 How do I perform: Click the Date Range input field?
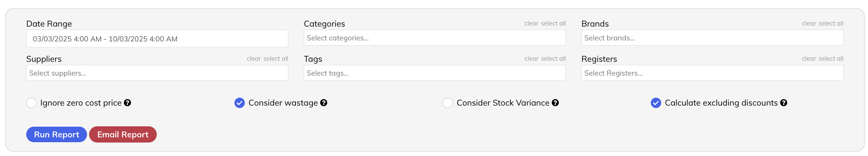[x=157, y=38]
